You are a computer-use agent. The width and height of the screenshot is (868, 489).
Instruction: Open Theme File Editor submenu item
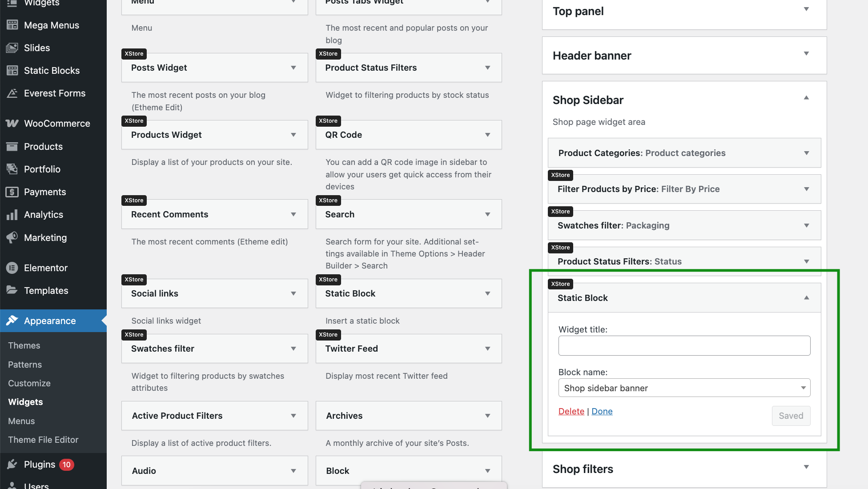pos(43,440)
